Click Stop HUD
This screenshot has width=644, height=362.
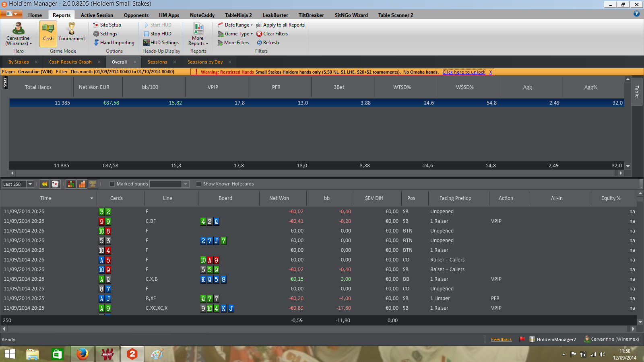(x=157, y=34)
